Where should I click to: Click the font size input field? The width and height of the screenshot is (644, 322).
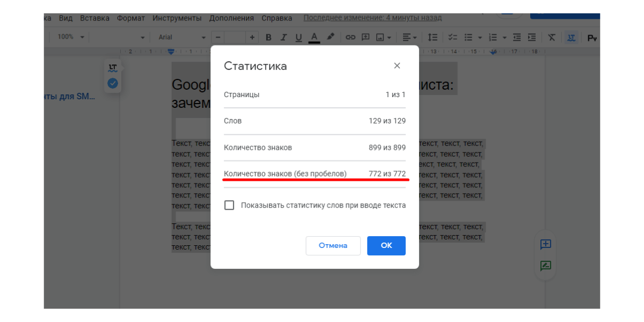point(235,37)
